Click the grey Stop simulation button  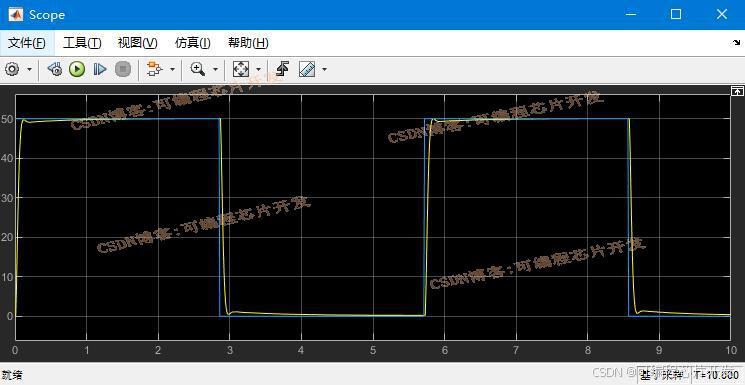pyautogui.click(x=123, y=69)
